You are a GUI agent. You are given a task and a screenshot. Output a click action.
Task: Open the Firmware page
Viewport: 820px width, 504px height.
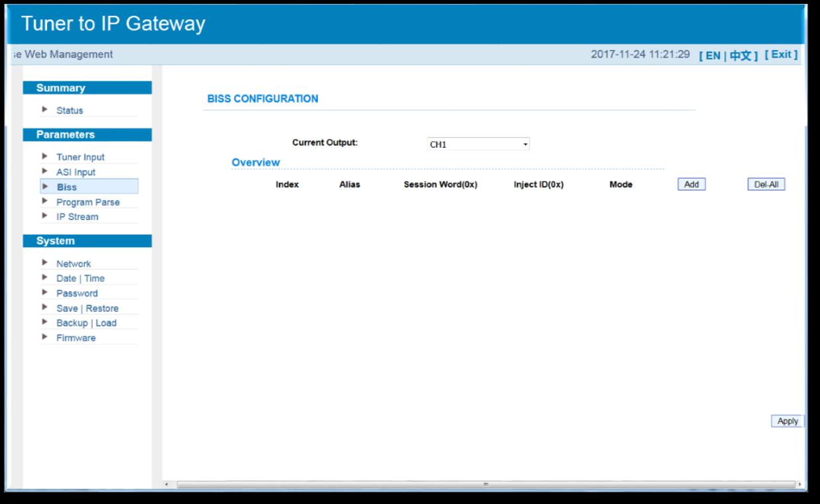click(x=76, y=338)
